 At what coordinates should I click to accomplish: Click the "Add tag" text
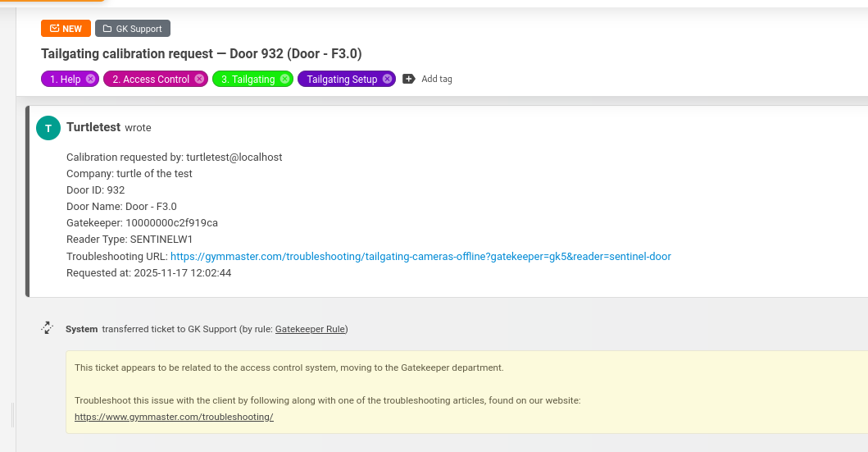(x=437, y=80)
